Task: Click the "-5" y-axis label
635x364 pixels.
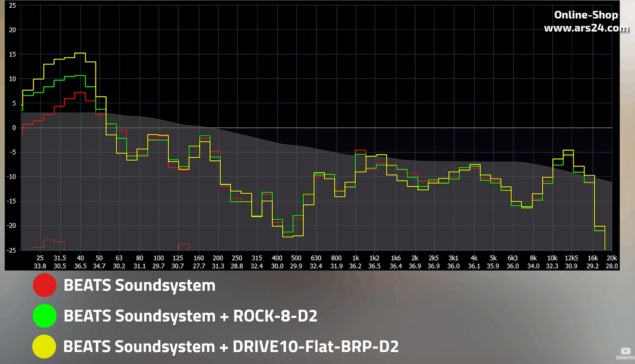Action: pyautogui.click(x=13, y=152)
